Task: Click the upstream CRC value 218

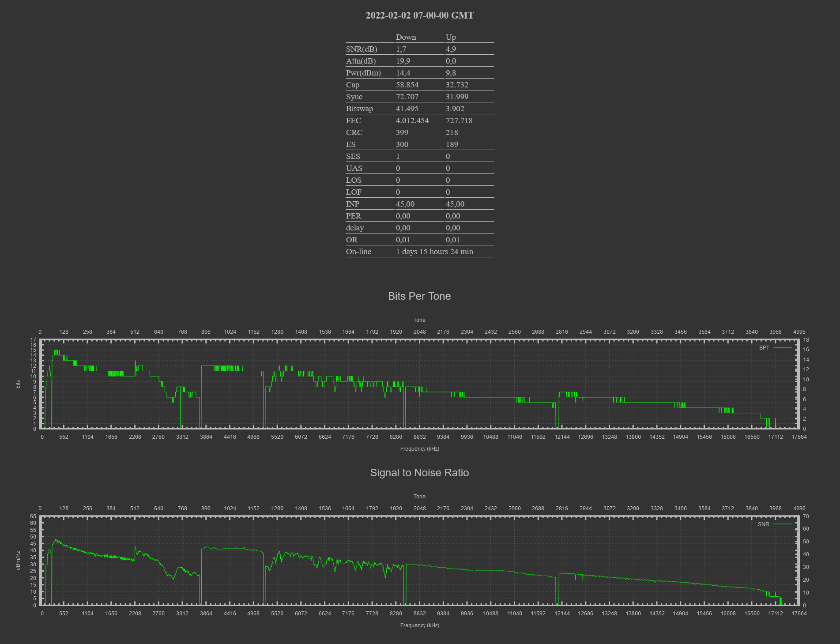Action: (452, 132)
